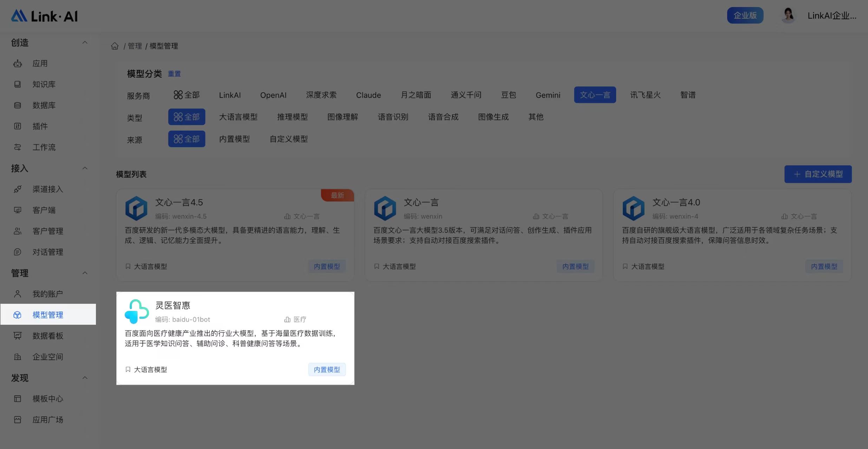Click the 客户管理 users icon
The width and height of the screenshot is (868, 449).
18,231
